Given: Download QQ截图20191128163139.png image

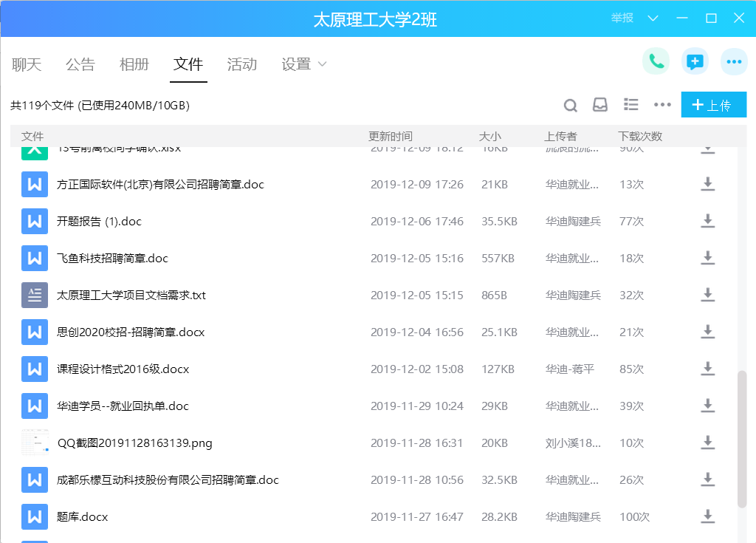Looking at the screenshot, I should point(707,443).
